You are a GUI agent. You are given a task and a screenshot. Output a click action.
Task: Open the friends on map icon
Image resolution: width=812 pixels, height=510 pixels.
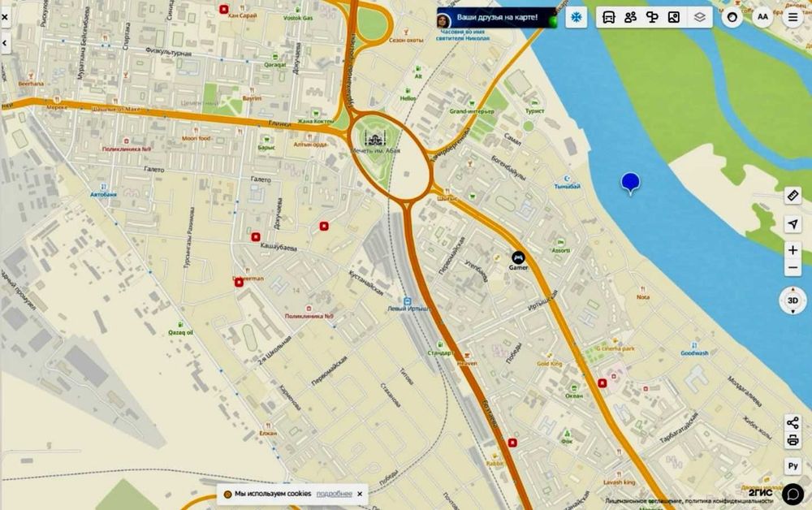(x=630, y=18)
